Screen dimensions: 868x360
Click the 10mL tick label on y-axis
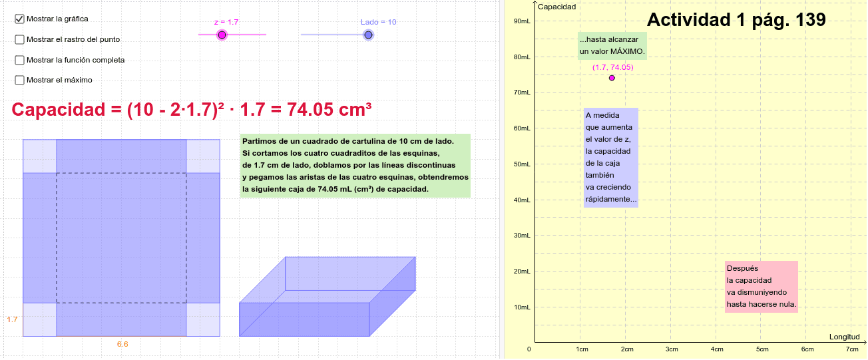[522, 307]
